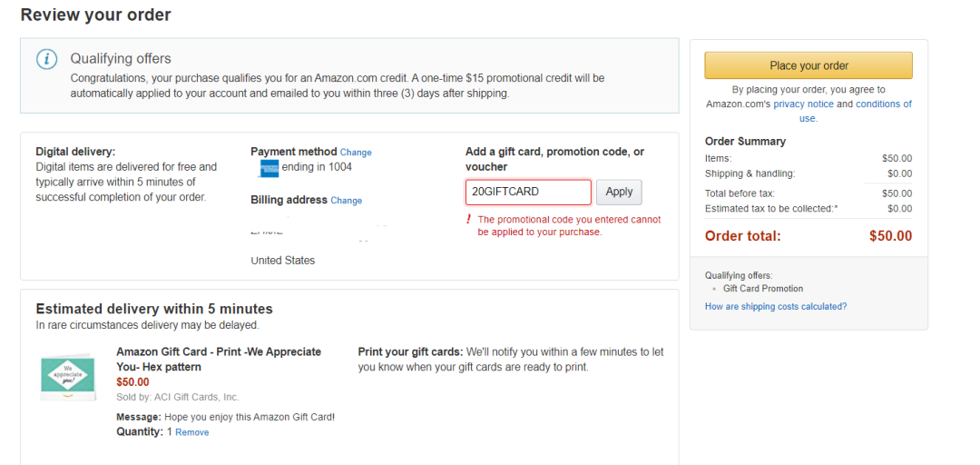Remove the gift card item from order

pos(191,432)
